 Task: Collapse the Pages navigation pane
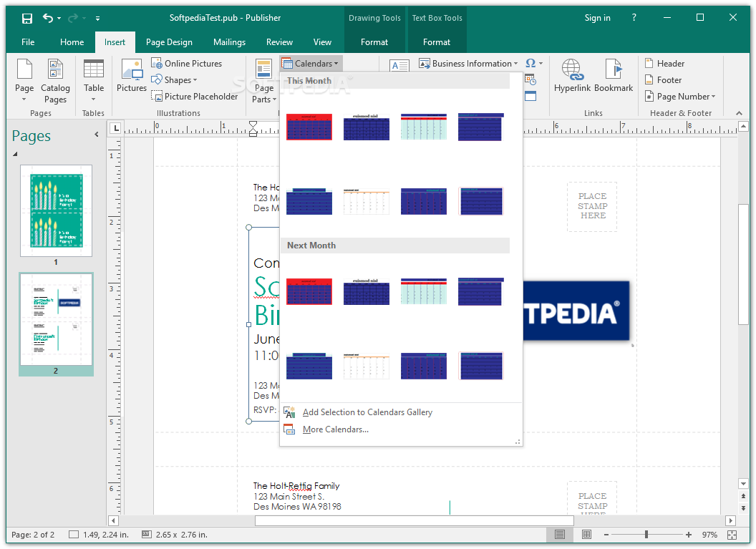(x=97, y=135)
